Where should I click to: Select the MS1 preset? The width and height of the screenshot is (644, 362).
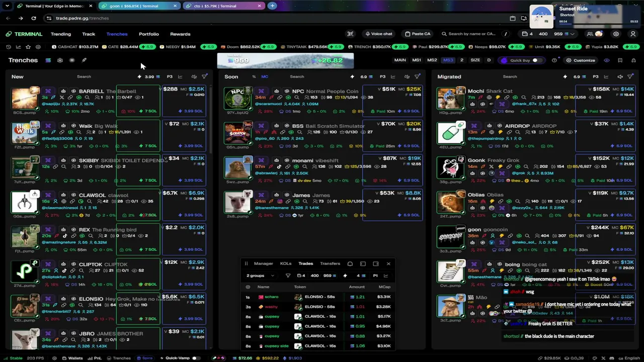(x=417, y=60)
